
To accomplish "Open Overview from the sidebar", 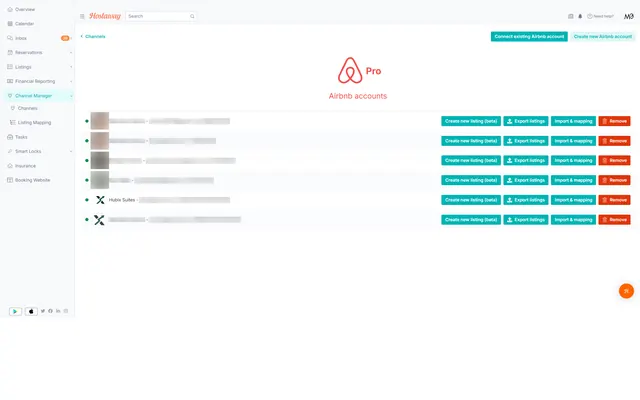I will pos(25,9).
